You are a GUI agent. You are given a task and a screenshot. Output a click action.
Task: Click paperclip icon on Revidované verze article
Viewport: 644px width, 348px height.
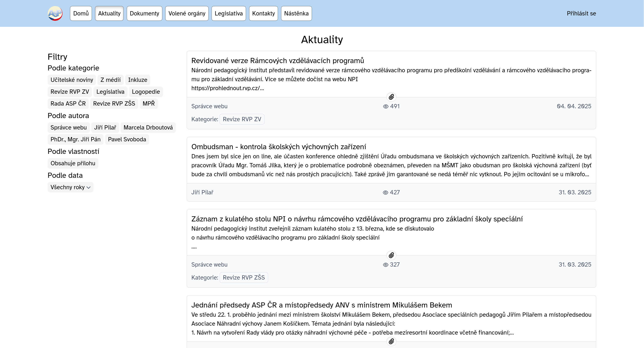[391, 97]
